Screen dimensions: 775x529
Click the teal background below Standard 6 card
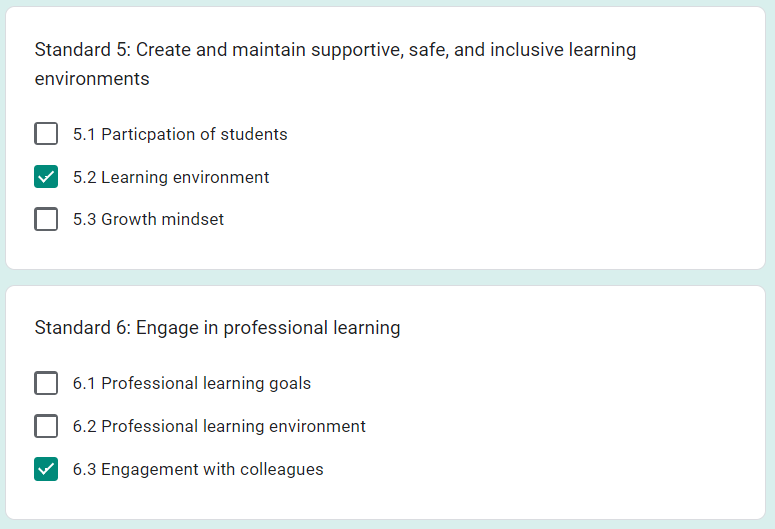pos(386,525)
